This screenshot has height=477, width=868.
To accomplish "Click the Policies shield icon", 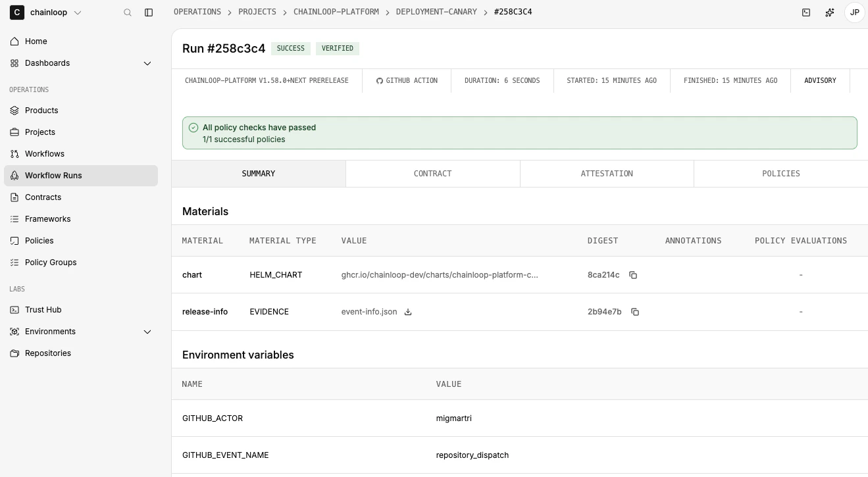I will click(14, 241).
